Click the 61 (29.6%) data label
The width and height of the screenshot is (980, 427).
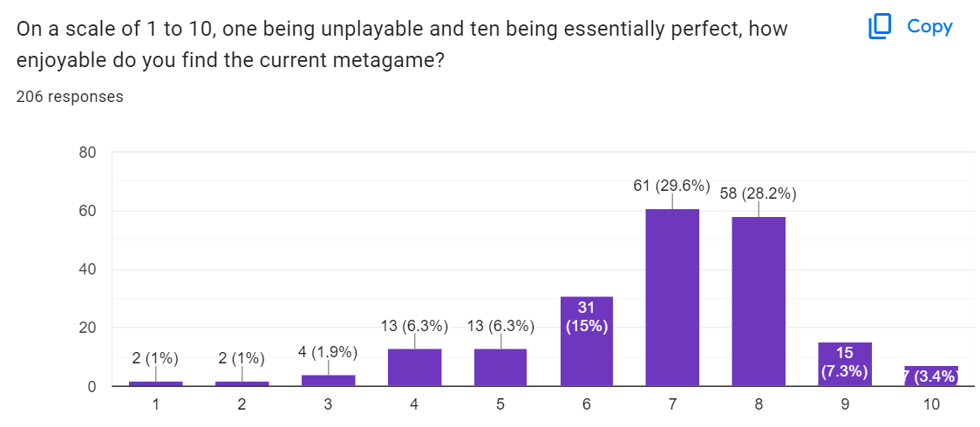tap(671, 186)
